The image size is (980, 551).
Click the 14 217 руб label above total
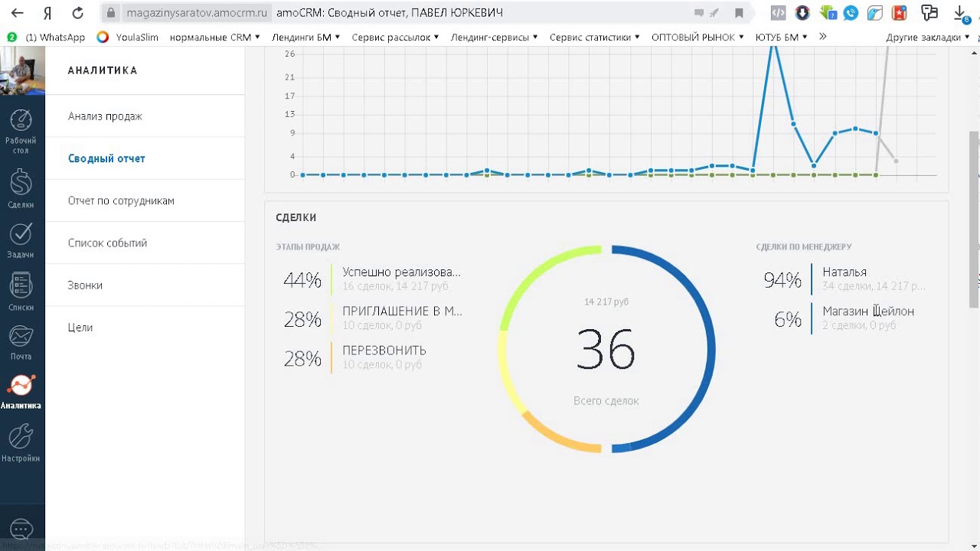point(606,302)
